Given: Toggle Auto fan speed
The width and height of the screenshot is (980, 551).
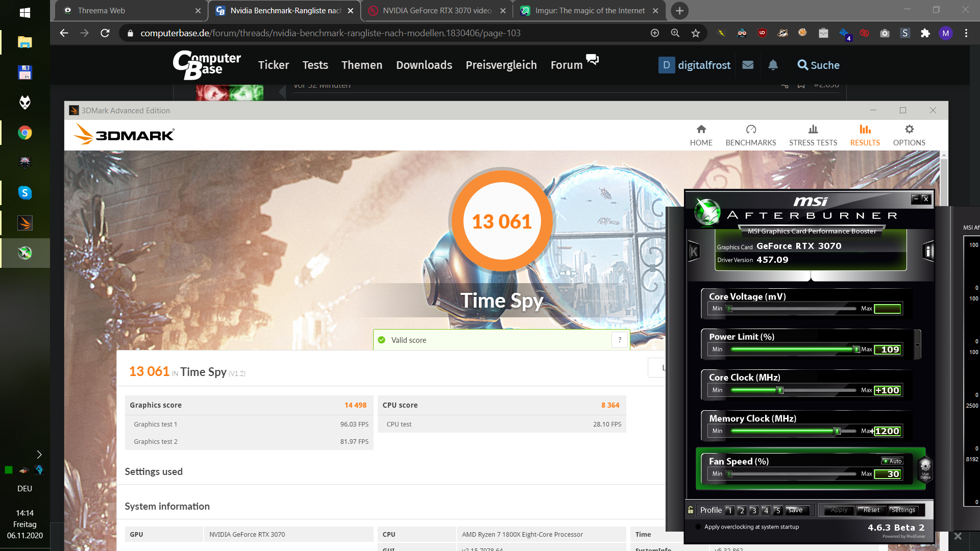Looking at the screenshot, I should coord(892,461).
